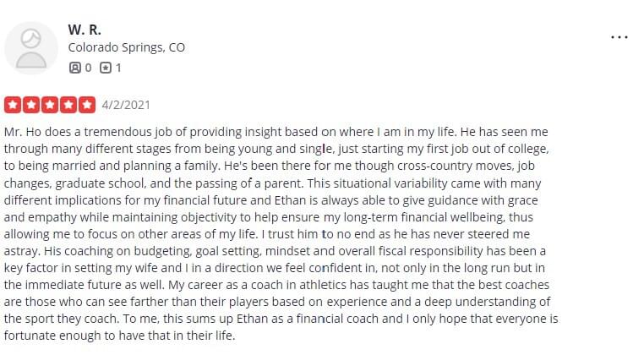Open the three-dot more options menu
This screenshot has height=355, width=644.
pos(619,37)
